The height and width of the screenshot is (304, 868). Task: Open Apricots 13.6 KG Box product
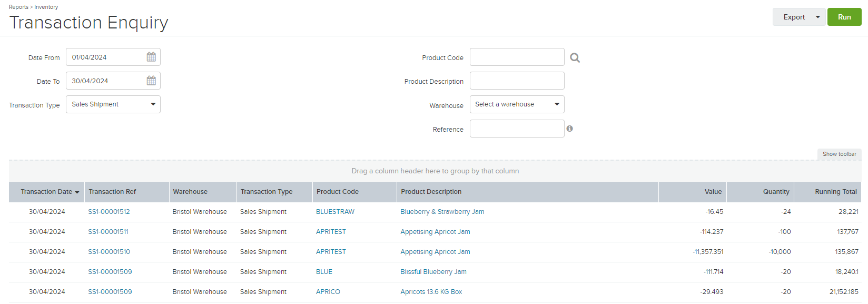431,292
